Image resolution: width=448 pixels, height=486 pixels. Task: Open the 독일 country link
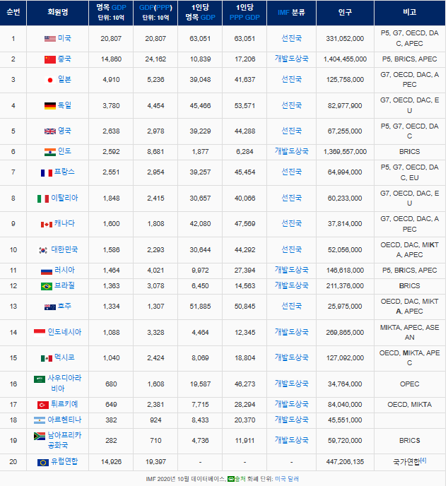point(64,105)
